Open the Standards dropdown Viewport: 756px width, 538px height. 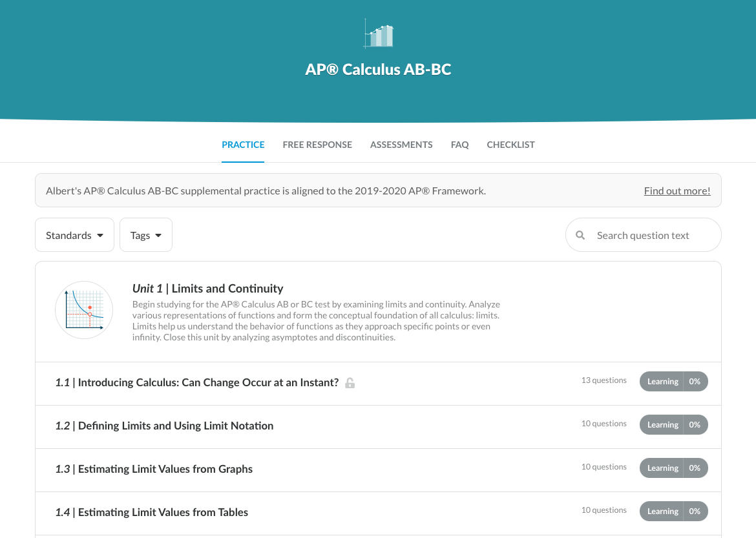click(x=74, y=235)
